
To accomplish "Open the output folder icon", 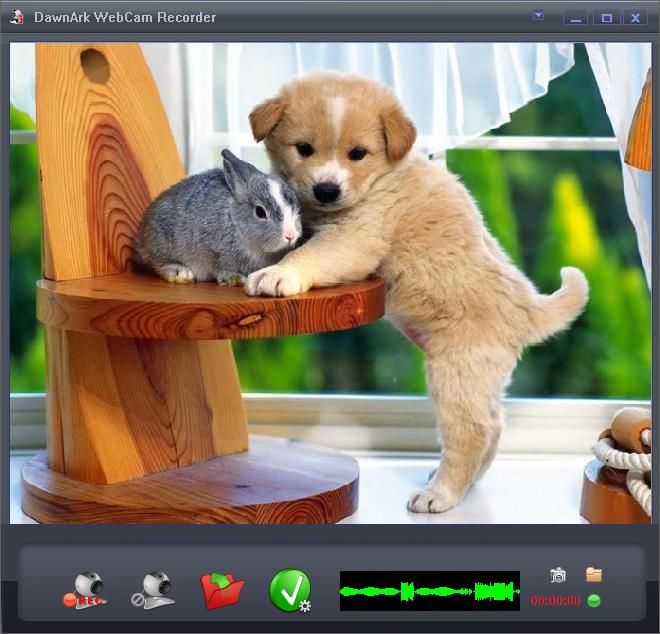I will click(x=594, y=574).
